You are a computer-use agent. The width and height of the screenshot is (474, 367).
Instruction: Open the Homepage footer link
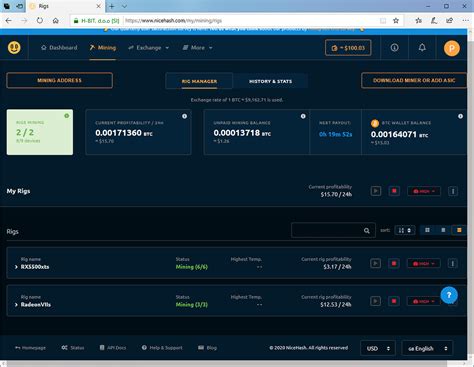(30, 348)
